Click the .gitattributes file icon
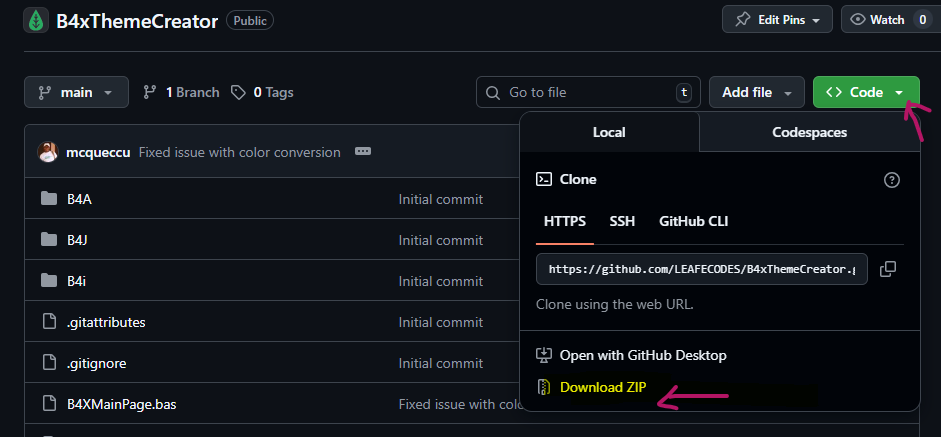The height and width of the screenshot is (437, 941). click(x=49, y=322)
